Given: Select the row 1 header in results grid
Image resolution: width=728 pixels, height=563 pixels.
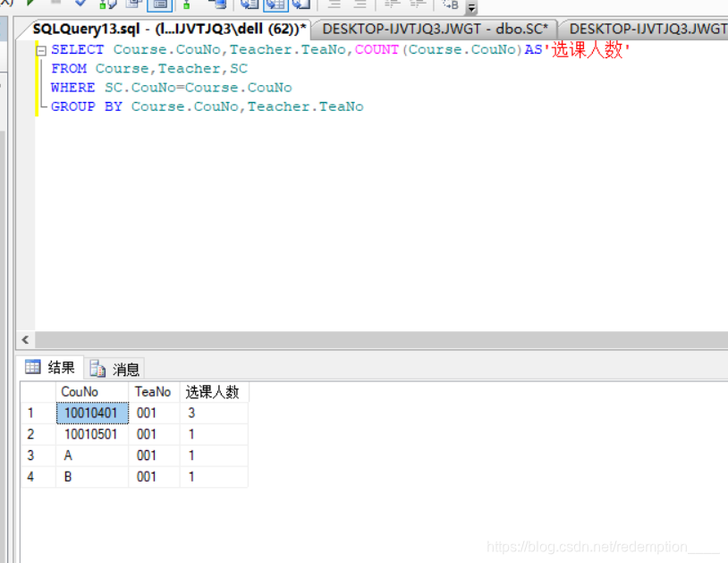Looking at the screenshot, I should 38,413.
